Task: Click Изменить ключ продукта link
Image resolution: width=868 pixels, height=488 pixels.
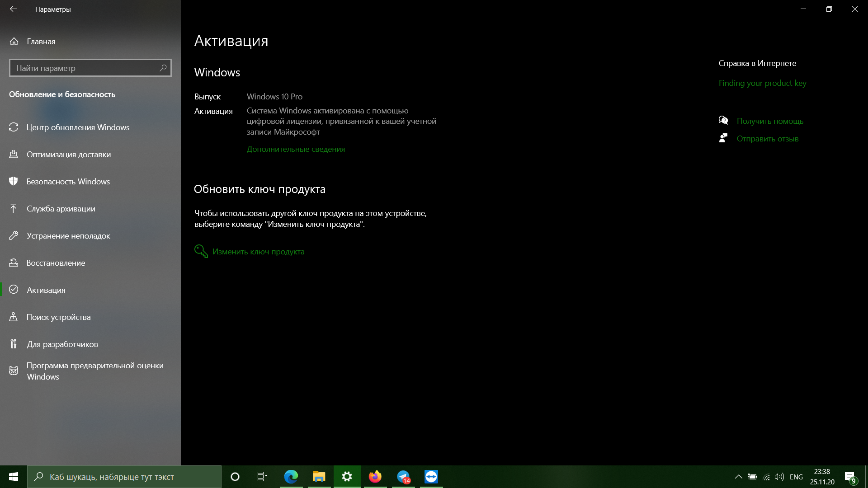Action: pos(258,252)
